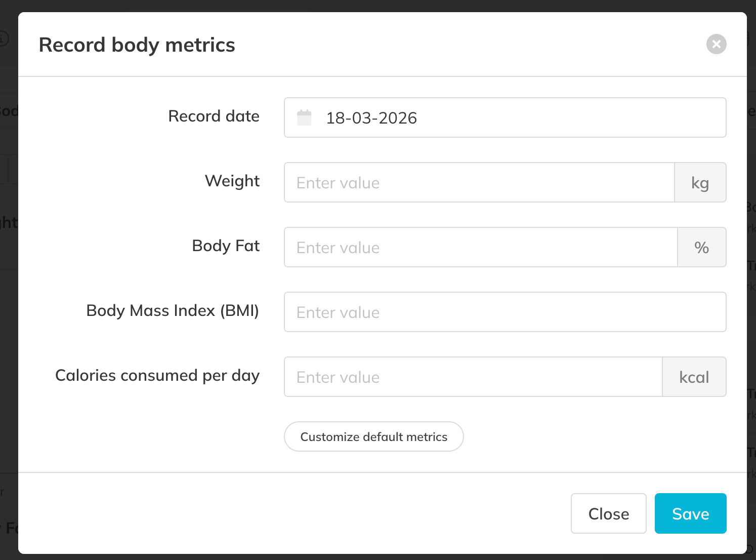This screenshot has height=560, width=756.
Task: Click the calendar icon in Record date
Action: [x=304, y=117]
